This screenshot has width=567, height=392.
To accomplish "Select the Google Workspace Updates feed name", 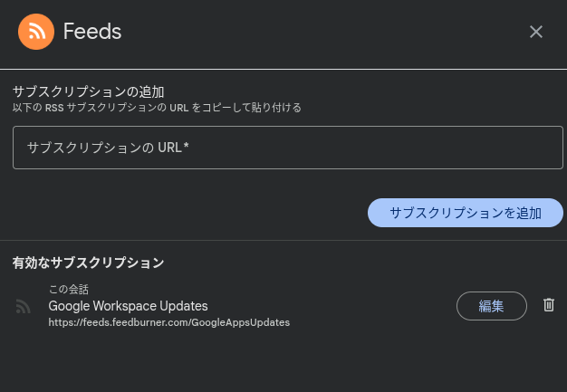I will (x=128, y=306).
